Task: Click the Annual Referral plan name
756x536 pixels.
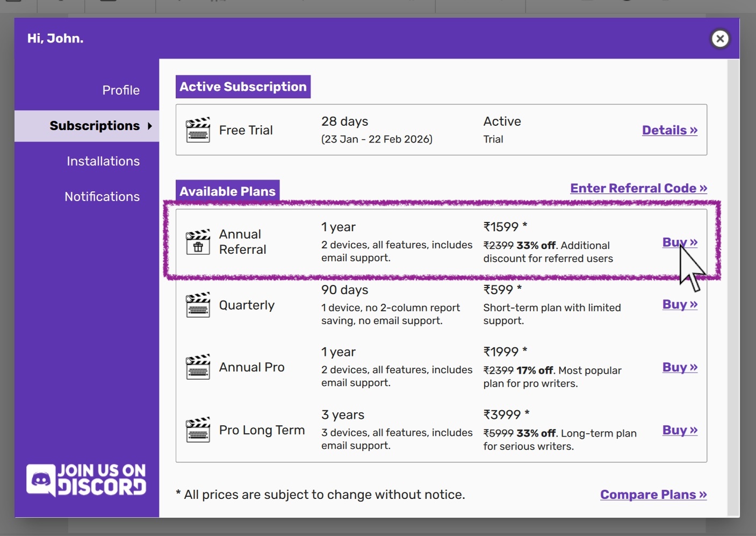Action: (242, 242)
